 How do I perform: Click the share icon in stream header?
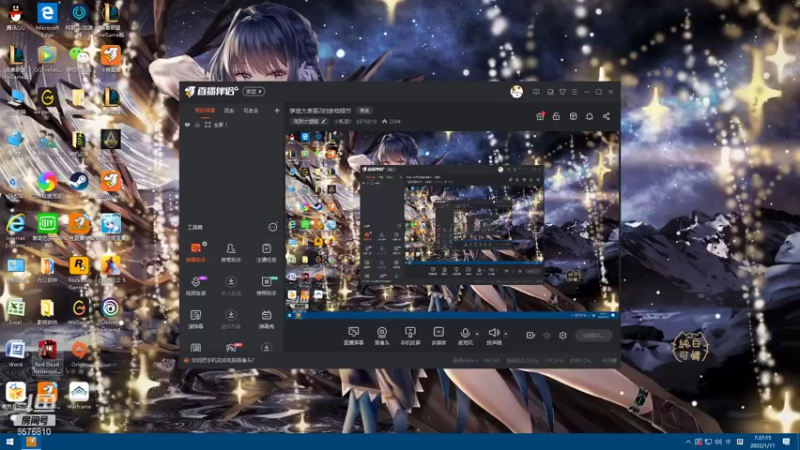(606, 116)
